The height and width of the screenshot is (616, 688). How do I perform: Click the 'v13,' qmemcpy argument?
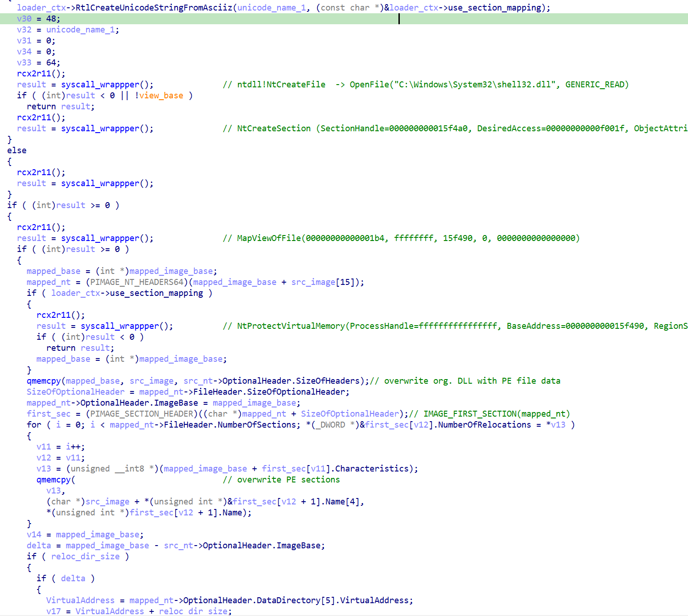(56, 491)
